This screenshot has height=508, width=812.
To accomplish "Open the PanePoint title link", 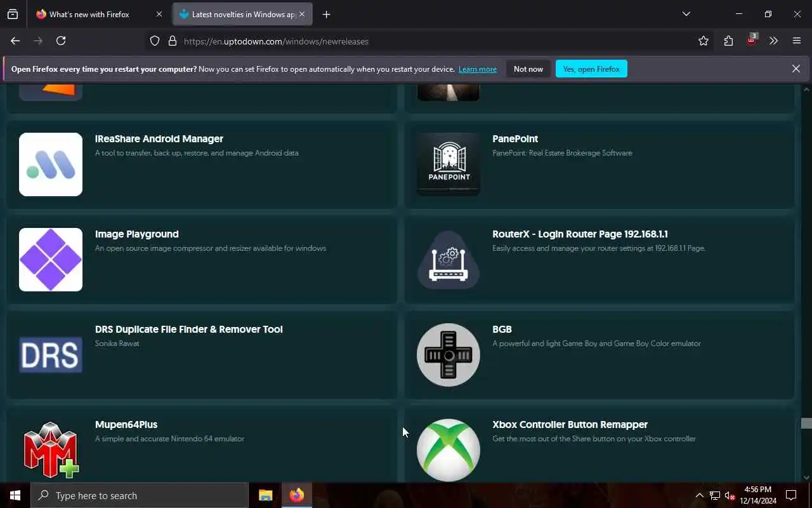I will 515,138.
